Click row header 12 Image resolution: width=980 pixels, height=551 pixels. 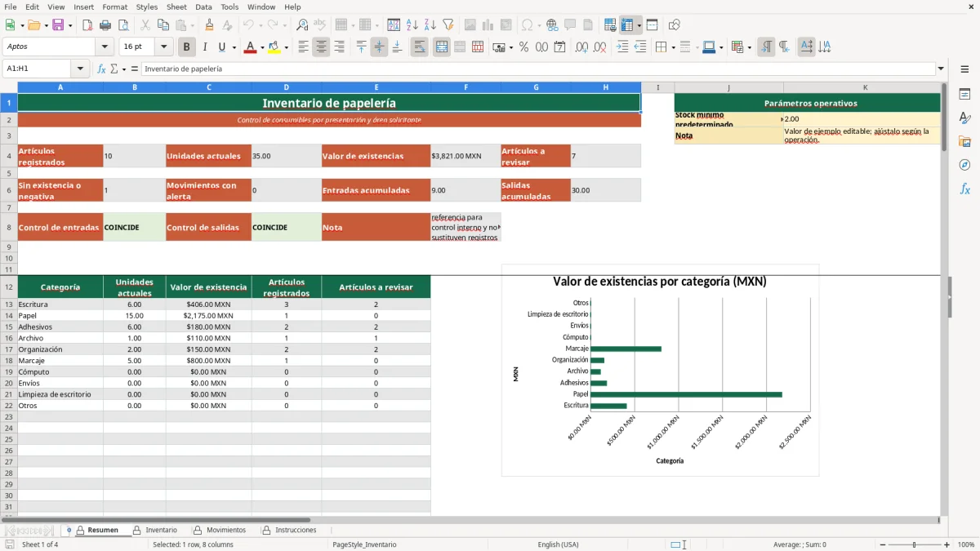click(x=9, y=287)
